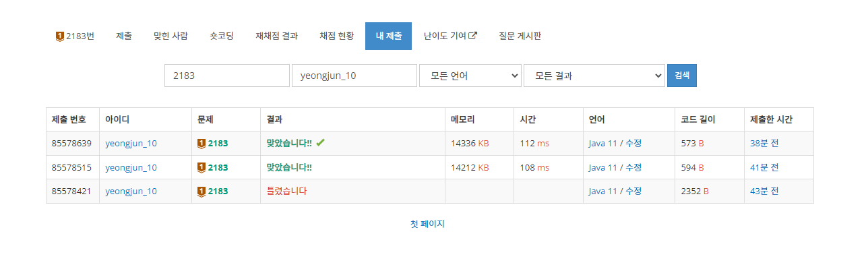
Task: Click the user ID field with yeongjun_10
Action: (x=354, y=76)
